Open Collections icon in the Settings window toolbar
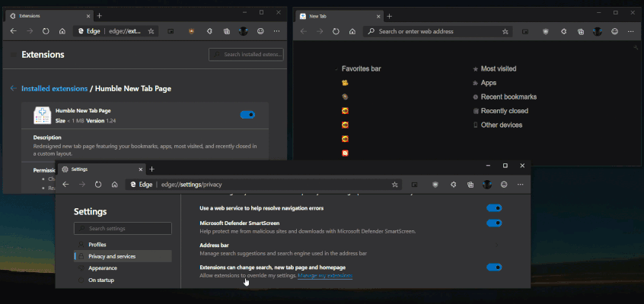The height and width of the screenshot is (304, 644). point(470,185)
